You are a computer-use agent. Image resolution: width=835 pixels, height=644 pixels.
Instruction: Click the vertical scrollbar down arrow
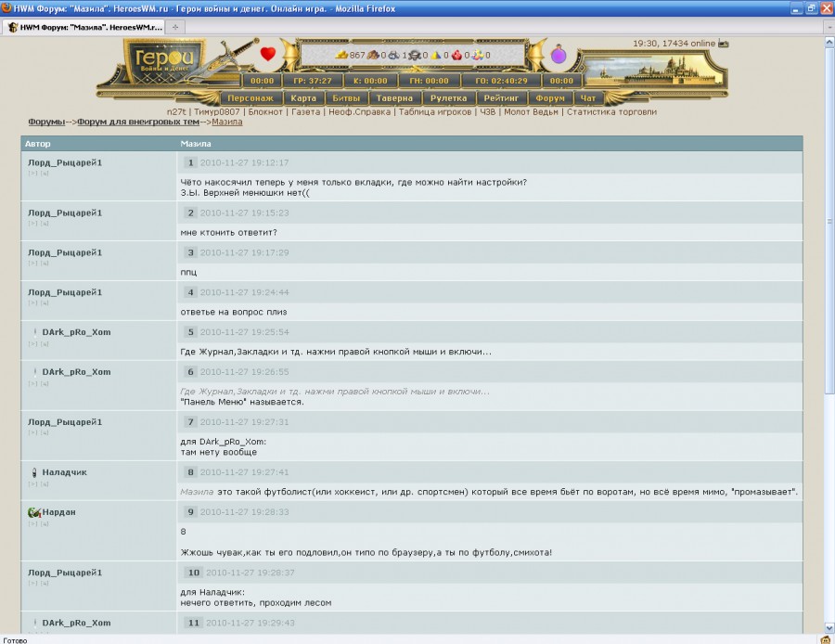[x=829, y=628]
